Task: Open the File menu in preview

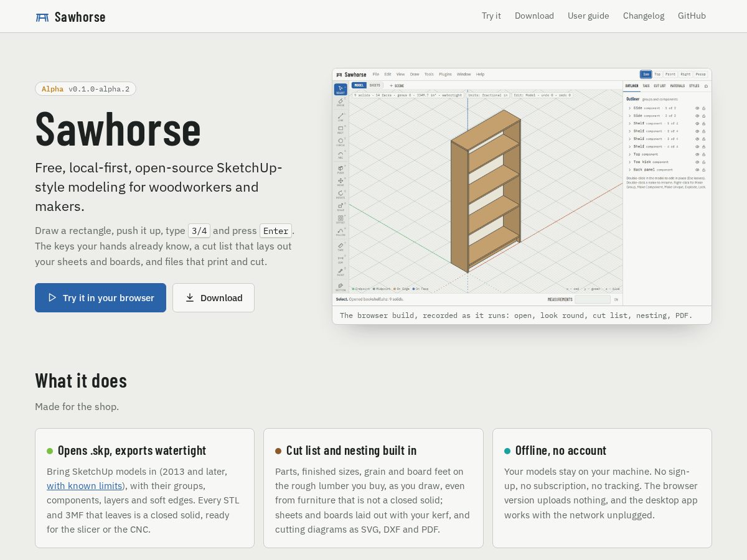Action: pos(376,74)
